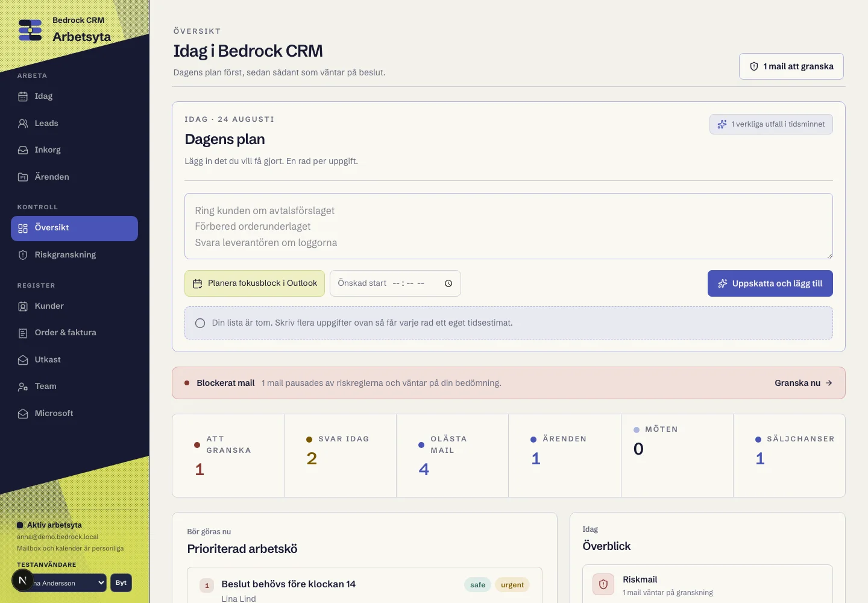The height and width of the screenshot is (603, 868).
Task: Click into the Dagens plan textarea
Action: pos(509,226)
